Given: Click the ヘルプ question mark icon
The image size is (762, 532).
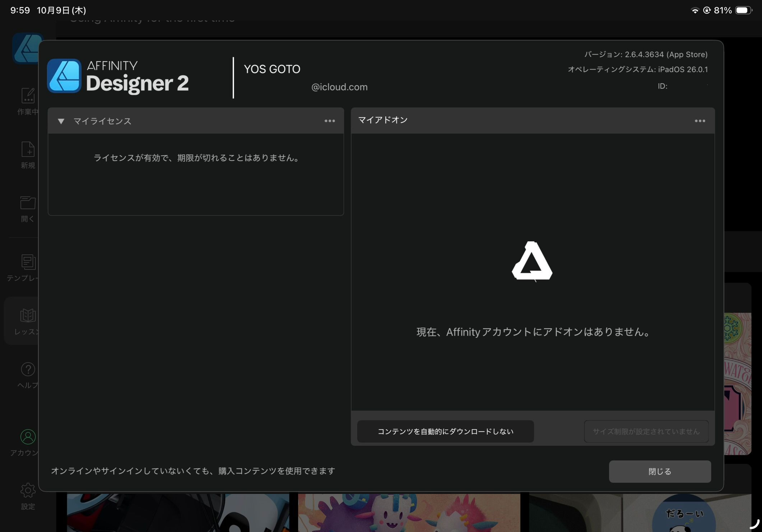Looking at the screenshot, I should coord(28,369).
